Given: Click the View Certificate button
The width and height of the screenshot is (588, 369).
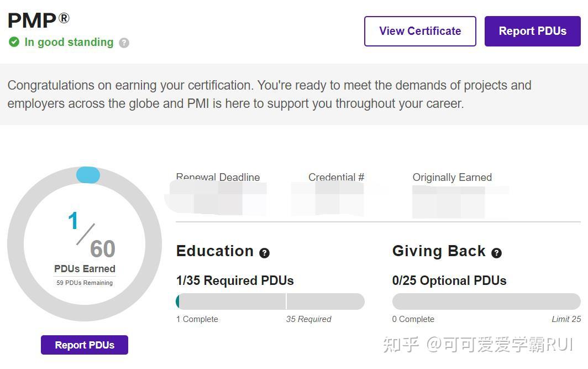Looking at the screenshot, I should click(419, 31).
